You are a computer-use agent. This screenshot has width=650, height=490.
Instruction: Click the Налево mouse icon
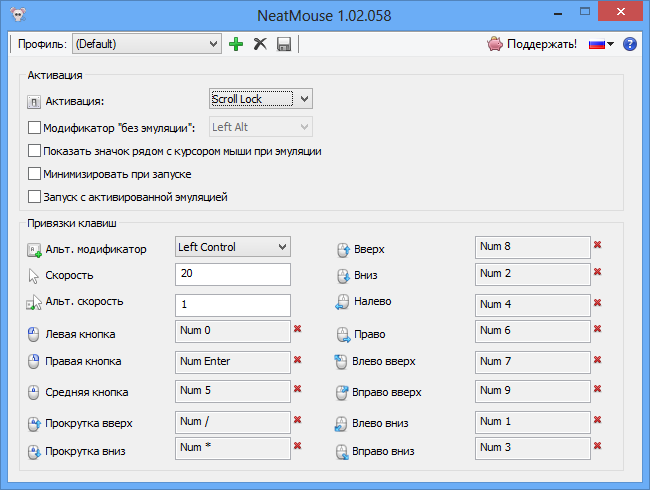click(342, 302)
